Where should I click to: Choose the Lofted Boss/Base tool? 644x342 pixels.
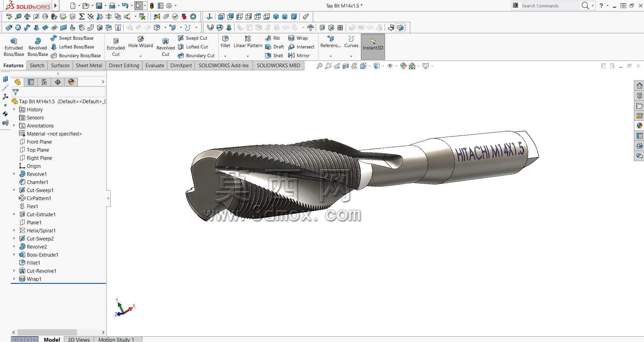tap(72, 47)
